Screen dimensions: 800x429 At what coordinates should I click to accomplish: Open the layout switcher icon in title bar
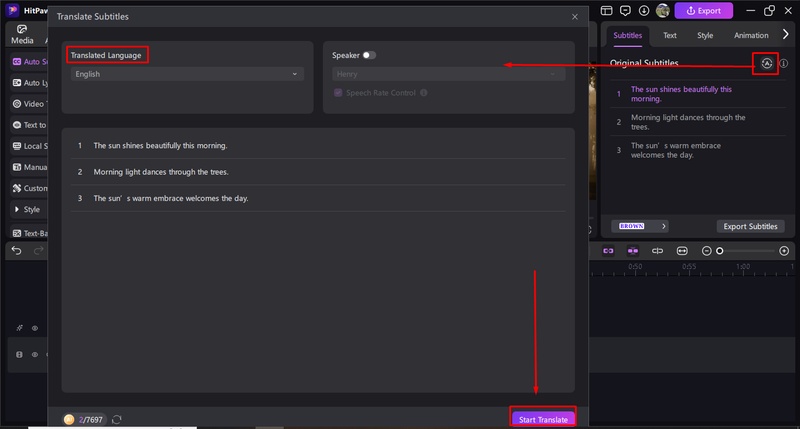pyautogui.click(x=607, y=11)
